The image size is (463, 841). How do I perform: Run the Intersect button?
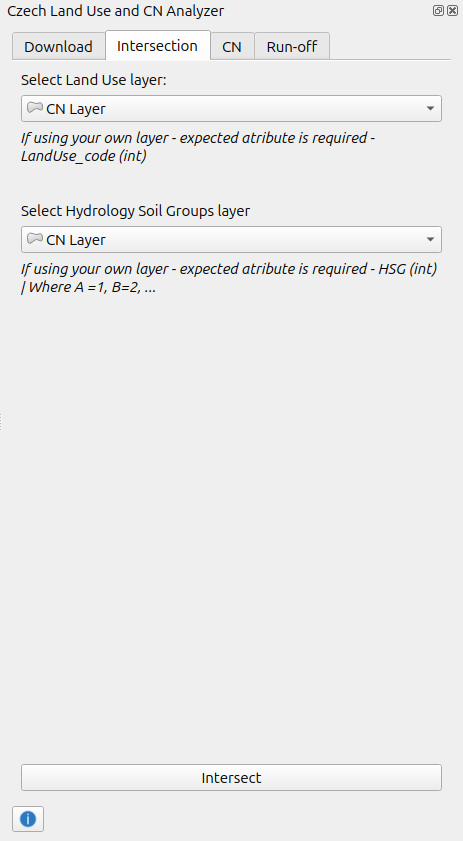231,778
